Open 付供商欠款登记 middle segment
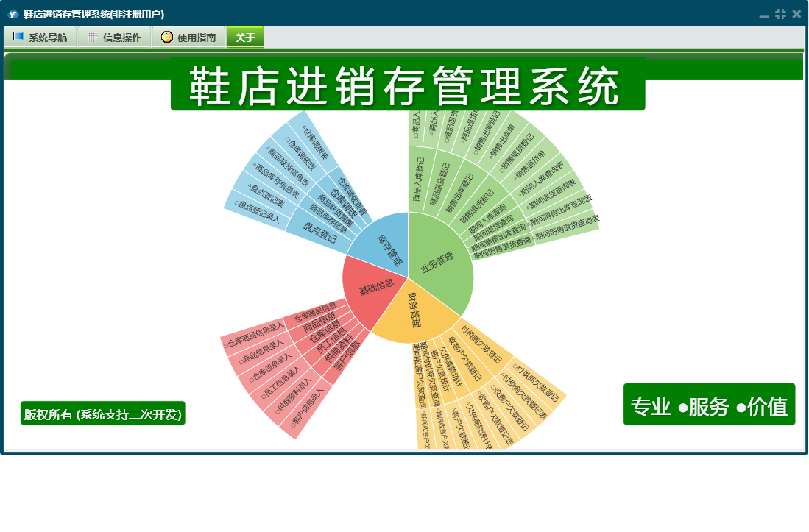Image resolution: width=809 pixels, height=532 pixels. click(x=482, y=344)
